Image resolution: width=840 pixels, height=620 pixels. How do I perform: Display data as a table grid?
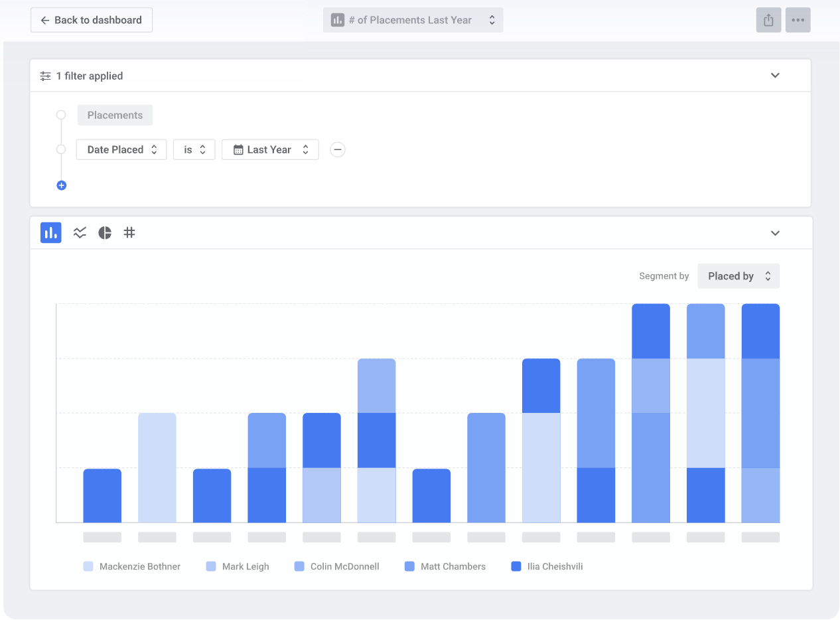(129, 232)
